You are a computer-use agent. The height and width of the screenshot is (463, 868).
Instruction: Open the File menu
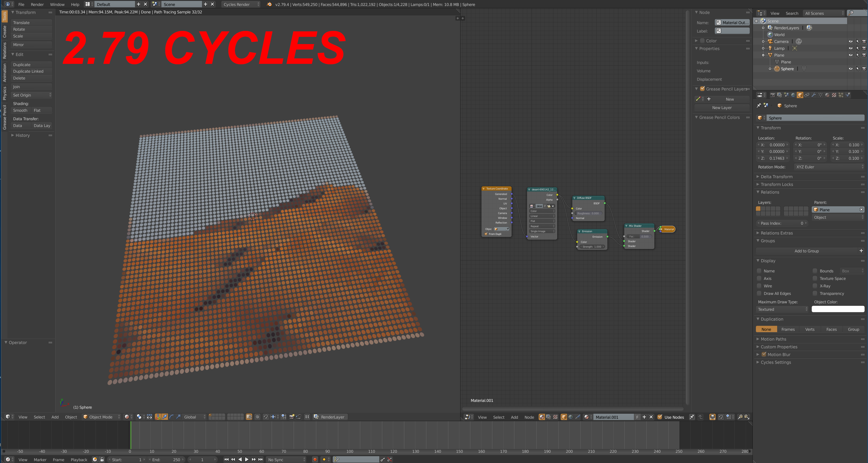tap(21, 4)
